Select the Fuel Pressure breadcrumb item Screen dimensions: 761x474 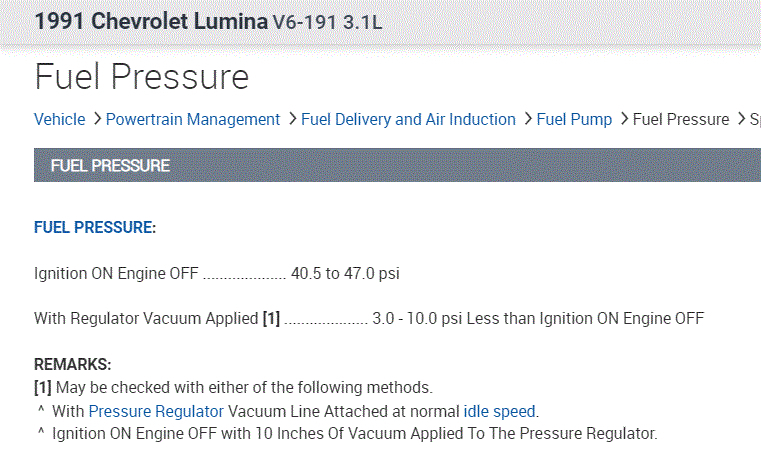(x=681, y=119)
